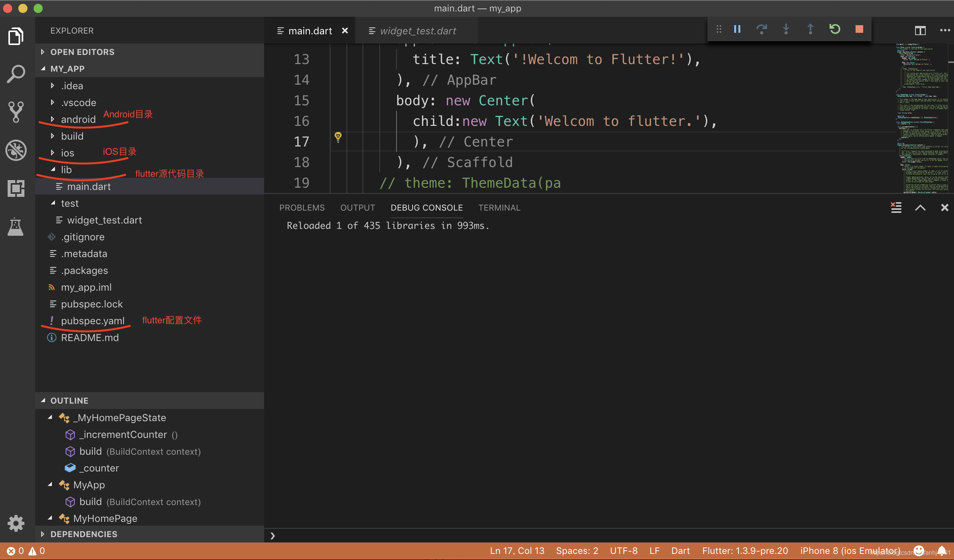Maximize the panel with the chevron up
This screenshot has height=560, width=954.
point(920,208)
